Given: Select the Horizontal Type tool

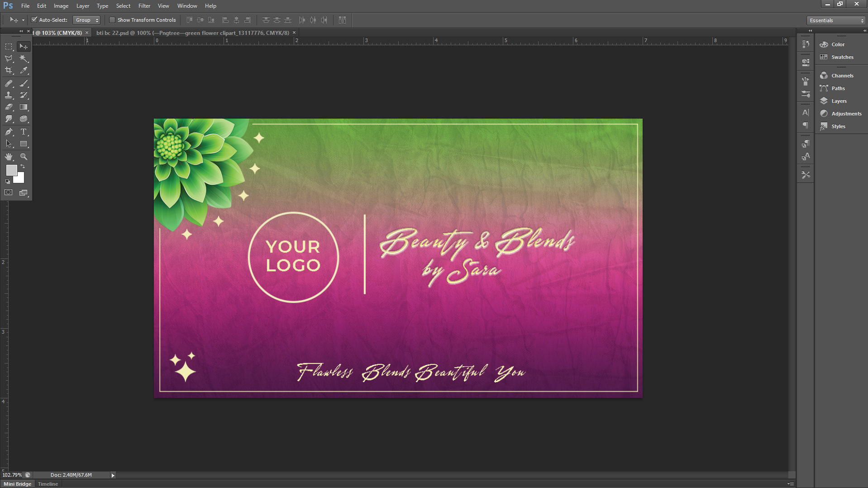Looking at the screenshot, I should [24, 132].
